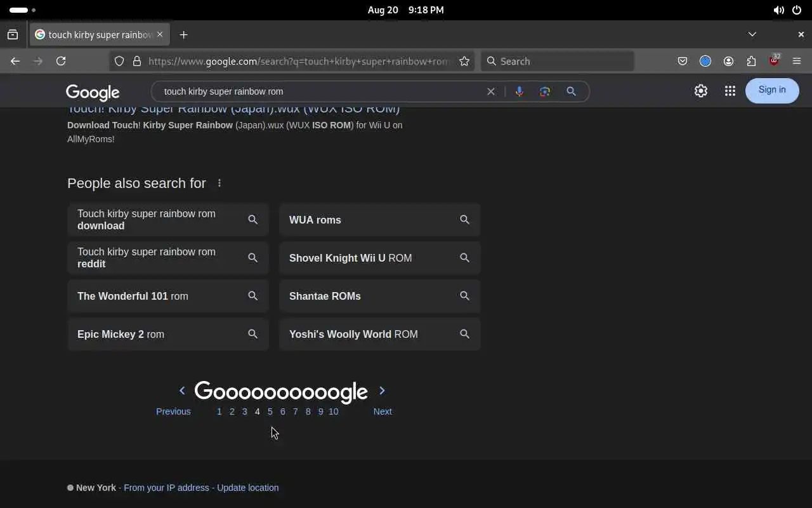Open the Activities overview

coord(22,10)
